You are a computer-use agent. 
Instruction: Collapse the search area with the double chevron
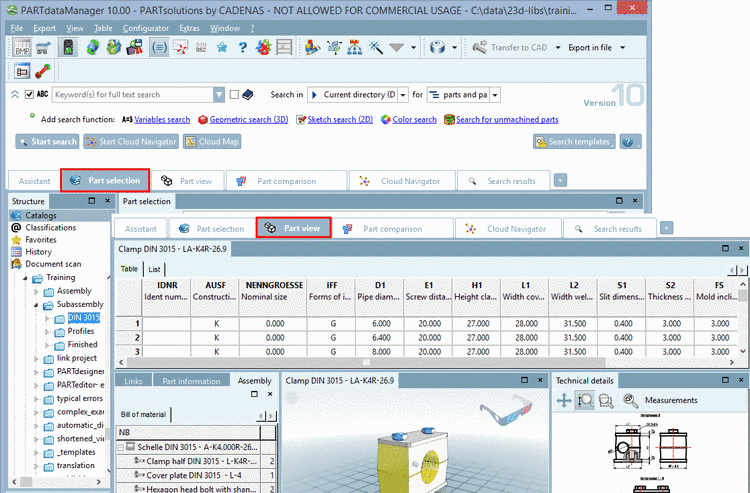(15, 95)
